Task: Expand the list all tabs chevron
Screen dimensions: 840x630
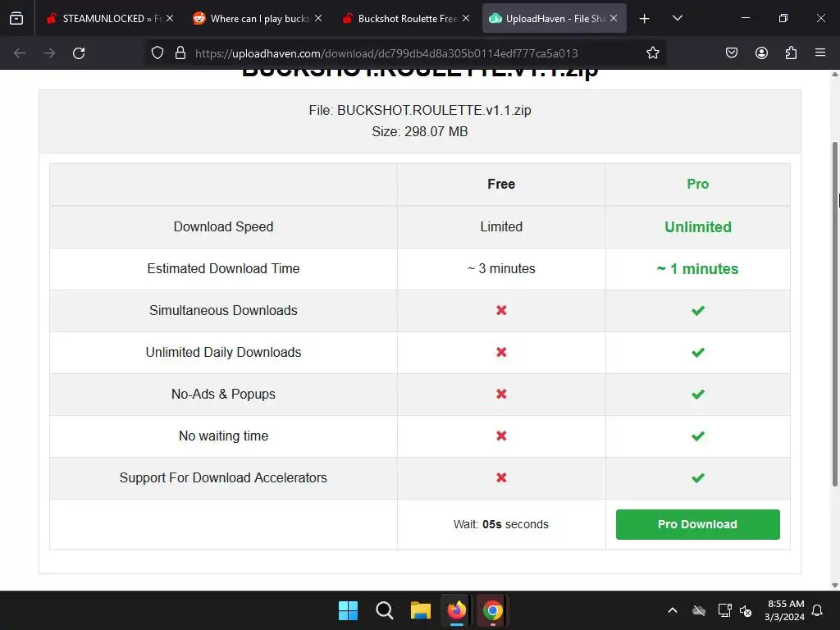Action: click(677, 18)
